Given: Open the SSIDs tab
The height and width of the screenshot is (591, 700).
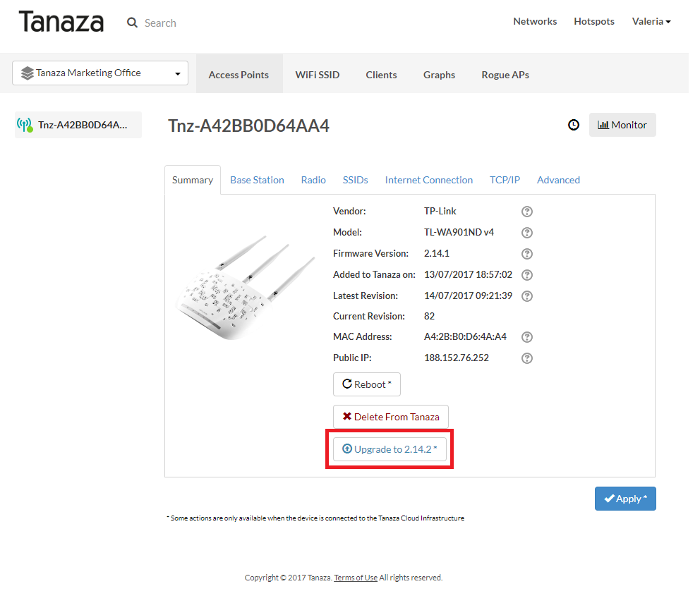Looking at the screenshot, I should 356,180.
